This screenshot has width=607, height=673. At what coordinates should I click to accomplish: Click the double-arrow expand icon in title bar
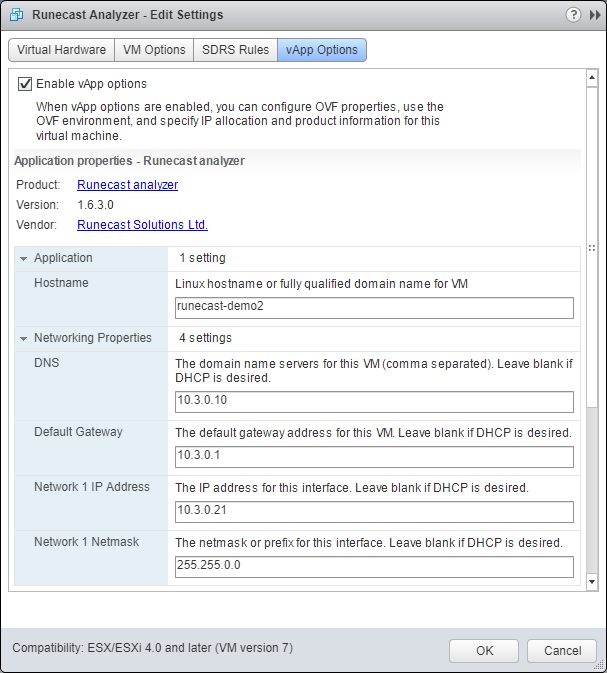point(595,15)
